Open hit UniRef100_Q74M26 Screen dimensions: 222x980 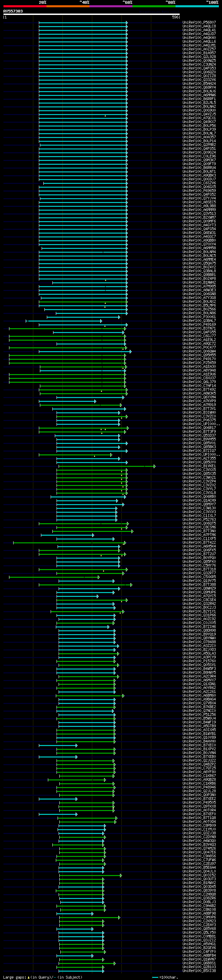pyautogui.click(x=199, y=848)
